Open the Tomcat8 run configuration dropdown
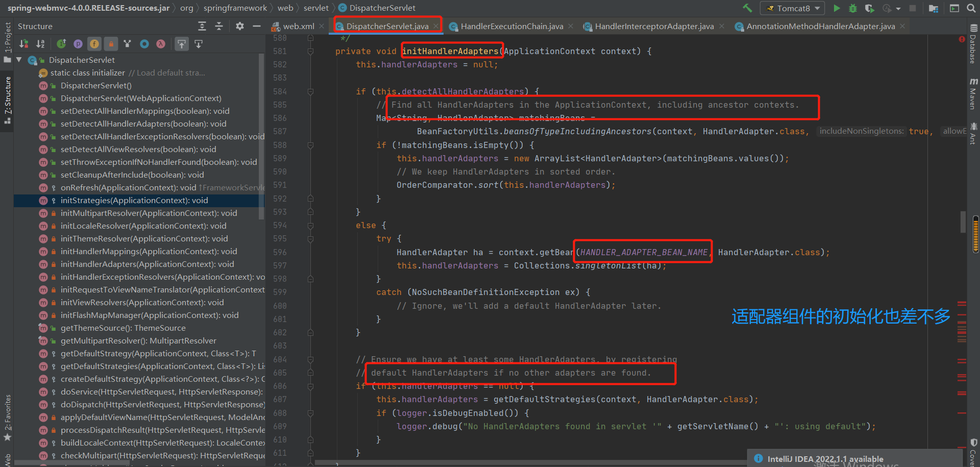The height and width of the screenshot is (467, 980). tap(793, 8)
